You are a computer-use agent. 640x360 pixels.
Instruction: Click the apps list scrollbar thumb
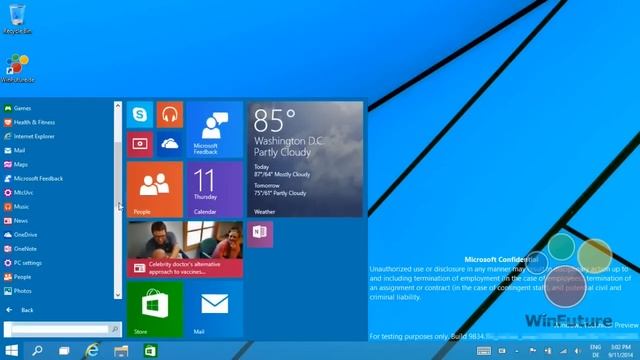point(118,176)
